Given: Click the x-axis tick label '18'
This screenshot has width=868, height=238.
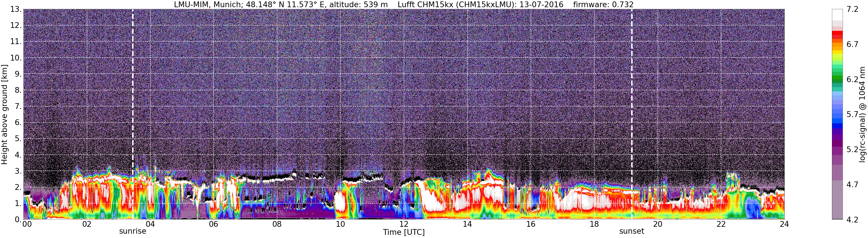Looking at the screenshot, I should 594,224.
